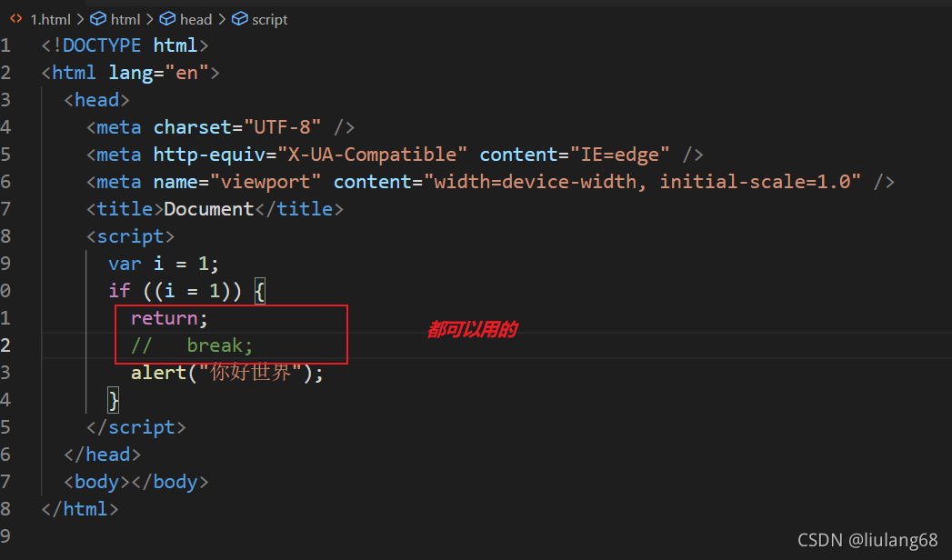Click the closing head tag
This screenshot has width=952, height=560.
pos(103,455)
